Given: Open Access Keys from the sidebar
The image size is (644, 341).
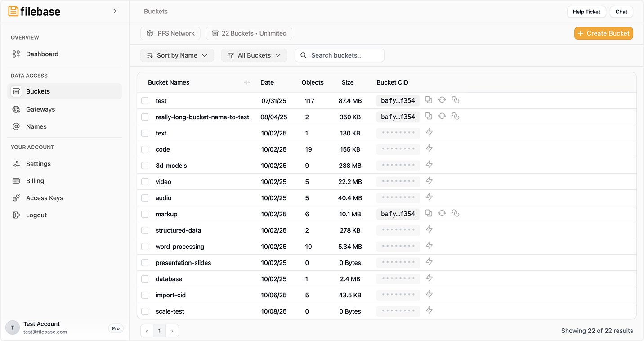Looking at the screenshot, I should coord(45,198).
